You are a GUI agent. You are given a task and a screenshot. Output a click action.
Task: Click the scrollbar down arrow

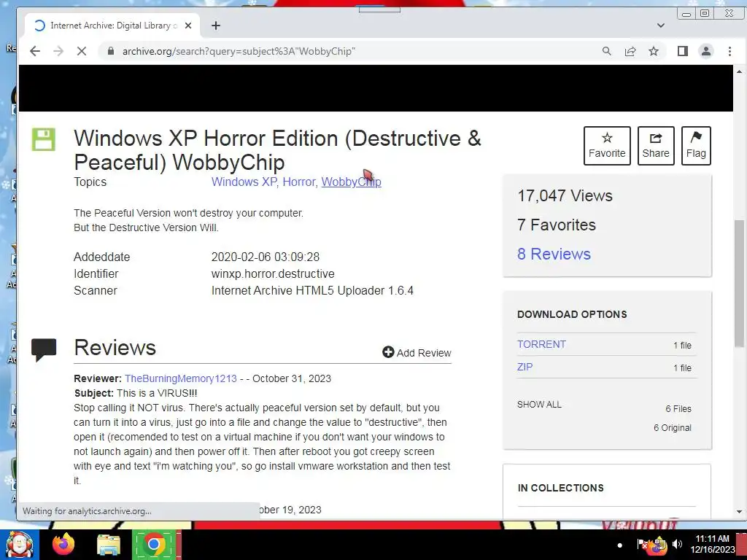(739, 512)
